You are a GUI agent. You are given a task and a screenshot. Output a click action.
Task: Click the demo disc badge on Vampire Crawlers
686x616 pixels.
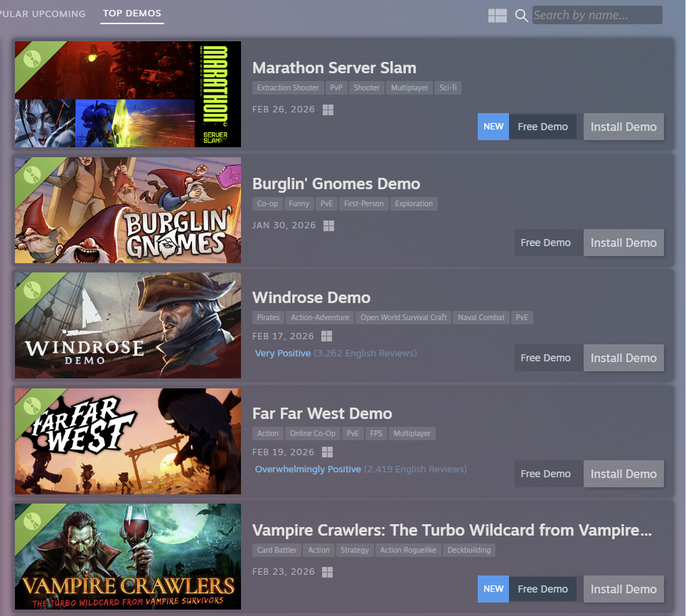tap(33, 521)
